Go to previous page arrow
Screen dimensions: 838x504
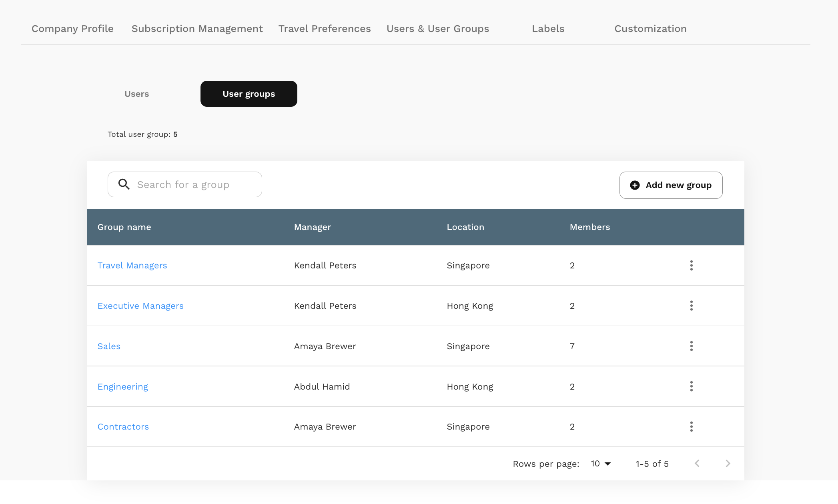[x=697, y=464]
